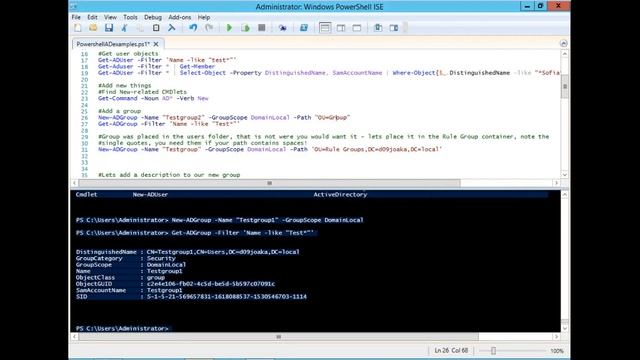The image size is (640, 360).
Task: Show the script pane on the right
Action: 341,28
